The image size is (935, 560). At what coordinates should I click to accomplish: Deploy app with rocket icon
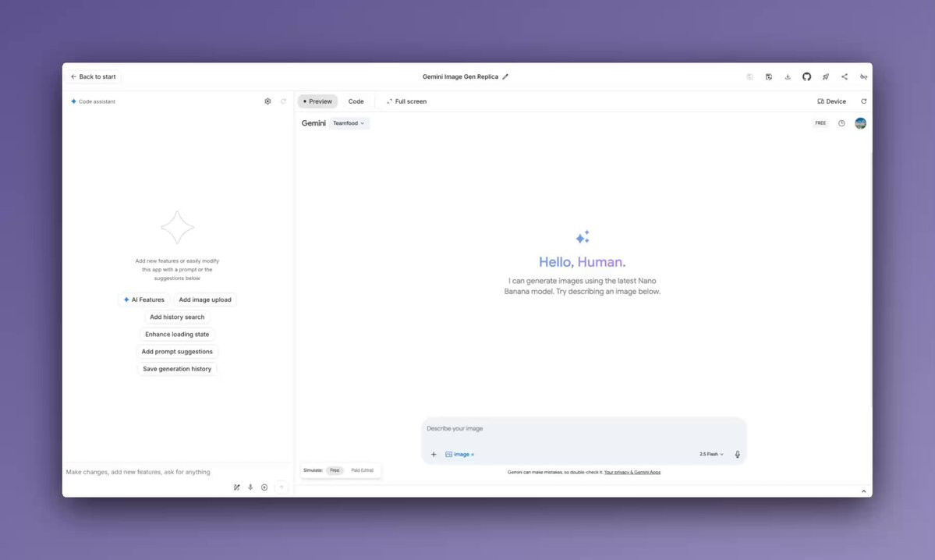(x=826, y=77)
